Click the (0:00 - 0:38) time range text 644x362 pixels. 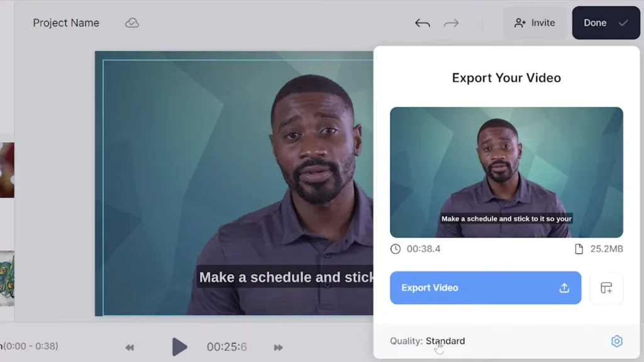(30, 346)
